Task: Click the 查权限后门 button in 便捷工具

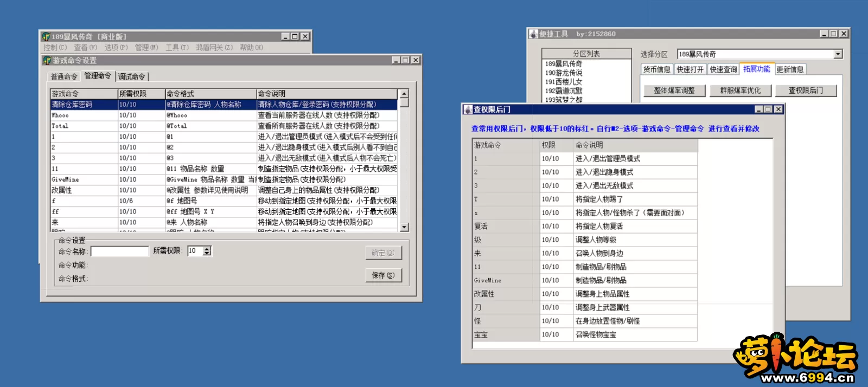Action: pyautogui.click(x=806, y=91)
